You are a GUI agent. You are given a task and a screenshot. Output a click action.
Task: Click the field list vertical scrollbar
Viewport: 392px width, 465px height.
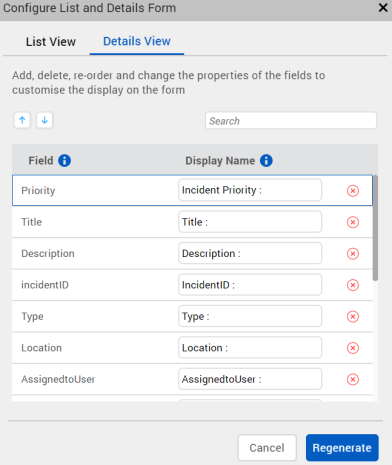pos(375,228)
